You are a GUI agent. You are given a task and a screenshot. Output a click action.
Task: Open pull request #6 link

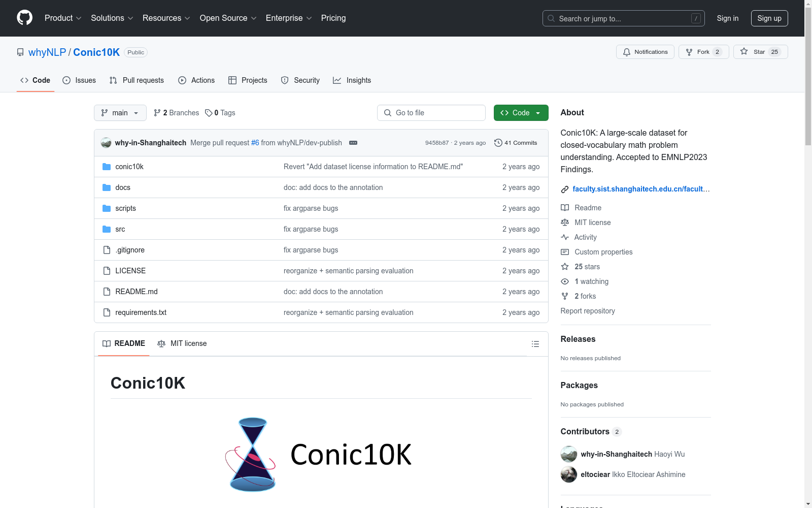point(255,143)
